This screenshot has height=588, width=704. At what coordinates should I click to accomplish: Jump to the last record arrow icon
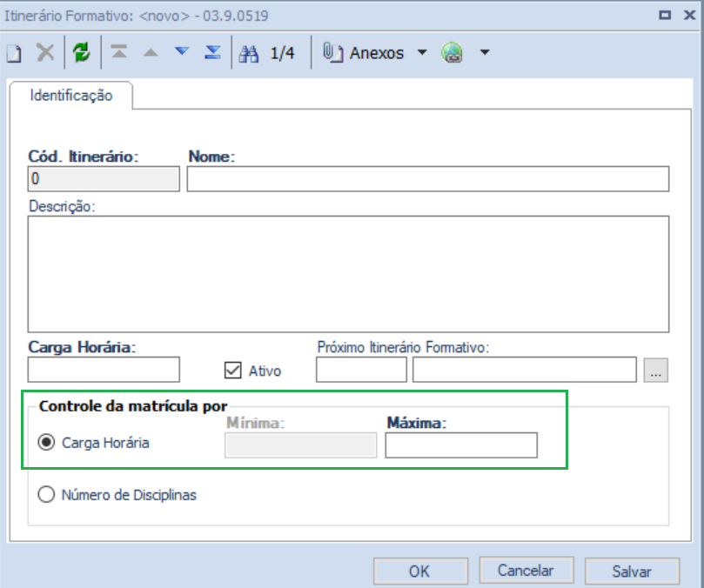pyautogui.click(x=213, y=52)
